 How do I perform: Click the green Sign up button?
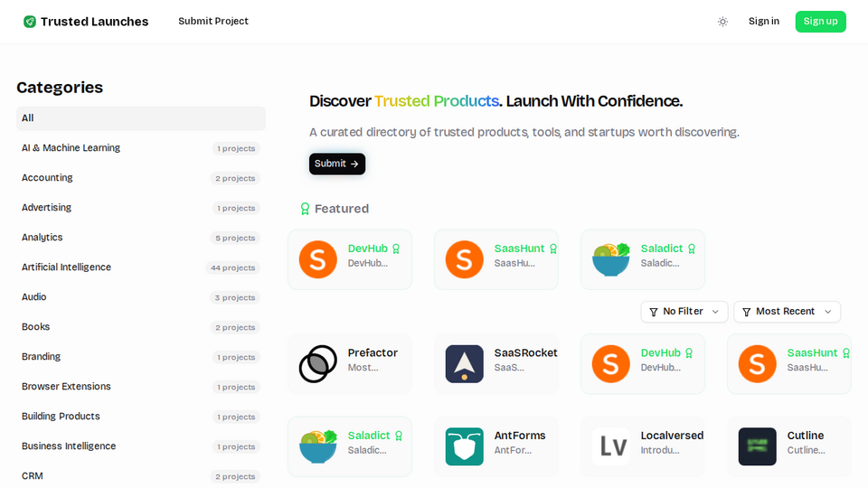[820, 22]
